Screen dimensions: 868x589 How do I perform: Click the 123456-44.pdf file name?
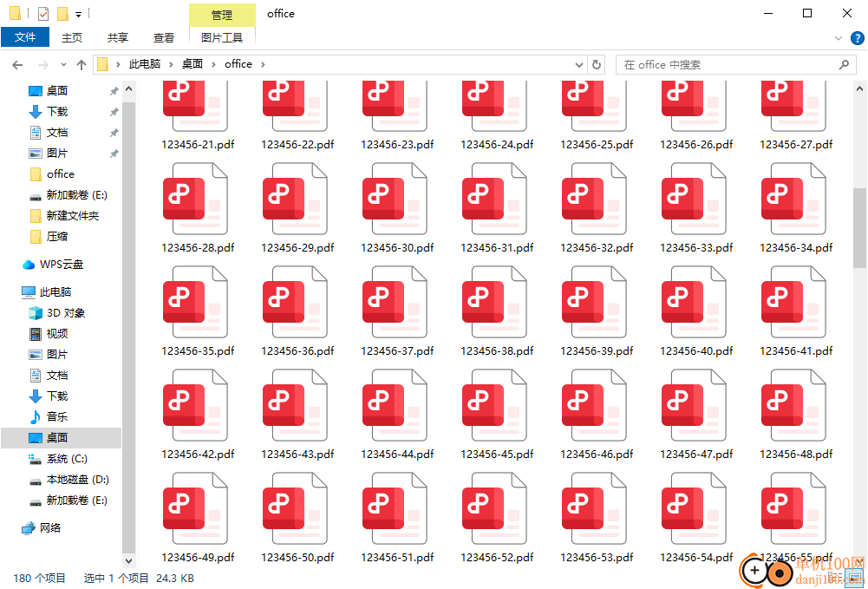click(397, 454)
